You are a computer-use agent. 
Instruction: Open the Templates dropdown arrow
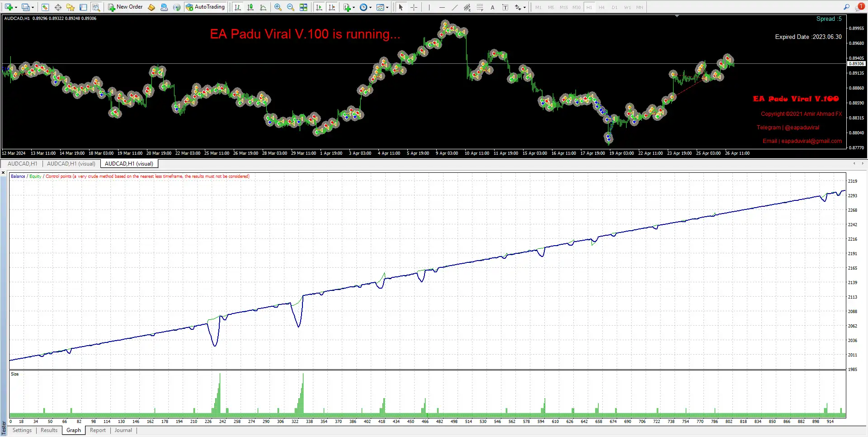pos(387,7)
